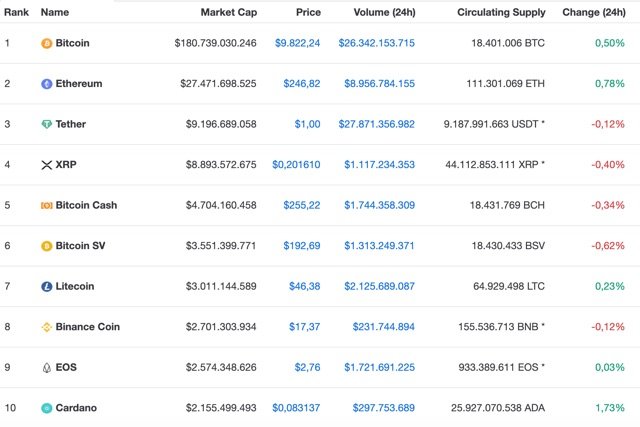
Task: Open Bitcoin price $9.822,24 link
Action: click(x=296, y=43)
